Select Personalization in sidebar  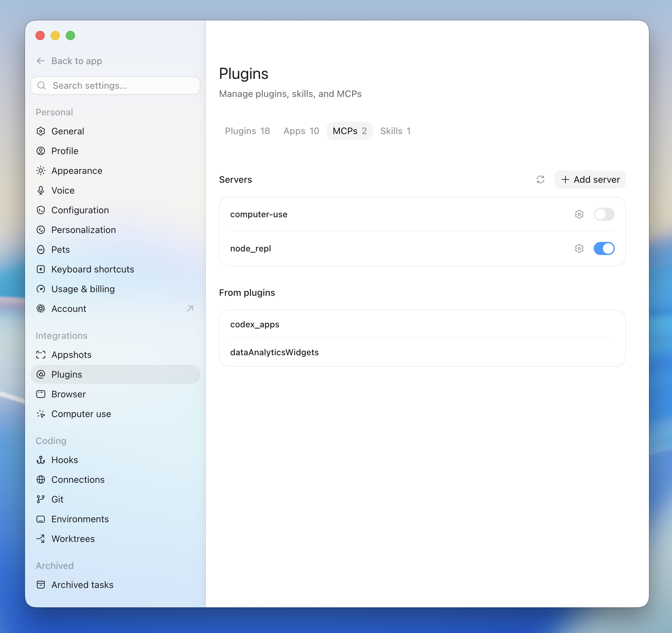pos(115,230)
